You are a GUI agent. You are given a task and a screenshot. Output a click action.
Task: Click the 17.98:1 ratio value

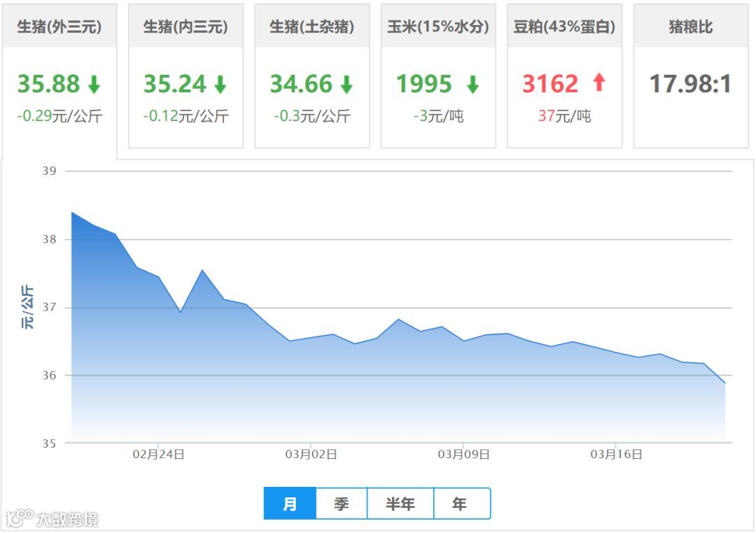[690, 84]
